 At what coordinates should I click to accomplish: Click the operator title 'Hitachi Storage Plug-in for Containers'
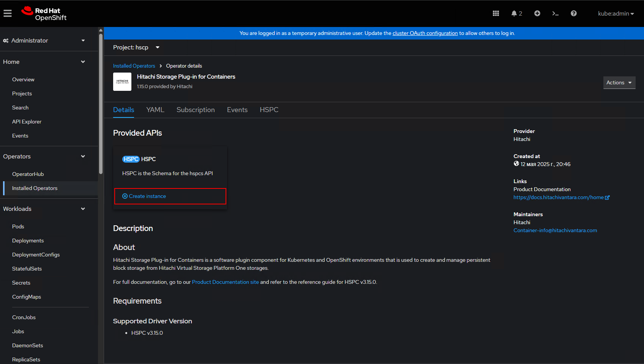186,77
